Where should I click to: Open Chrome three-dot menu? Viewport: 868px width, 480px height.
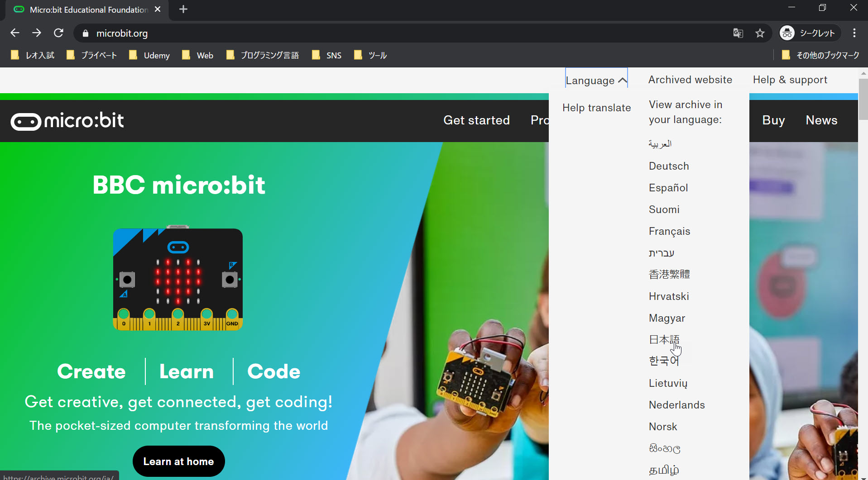click(x=854, y=33)
